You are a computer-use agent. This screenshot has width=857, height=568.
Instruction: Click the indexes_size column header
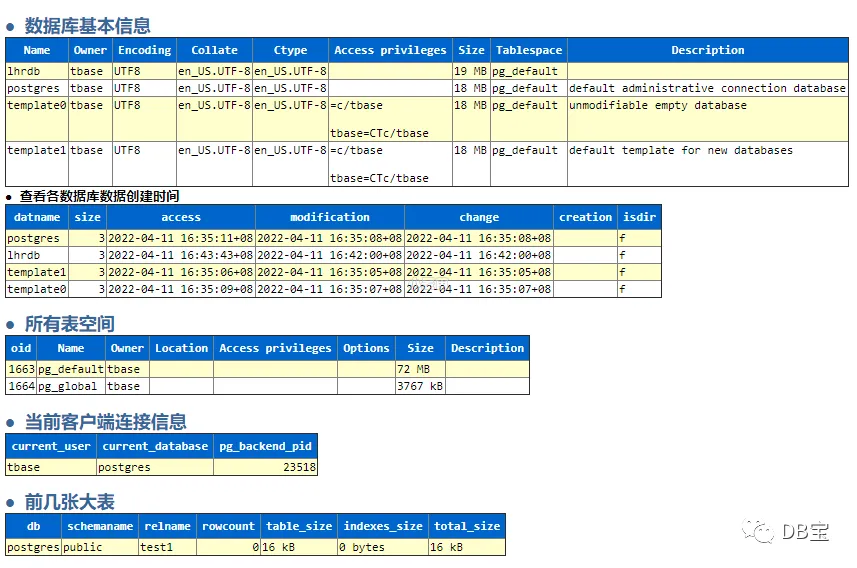point(383,526)
